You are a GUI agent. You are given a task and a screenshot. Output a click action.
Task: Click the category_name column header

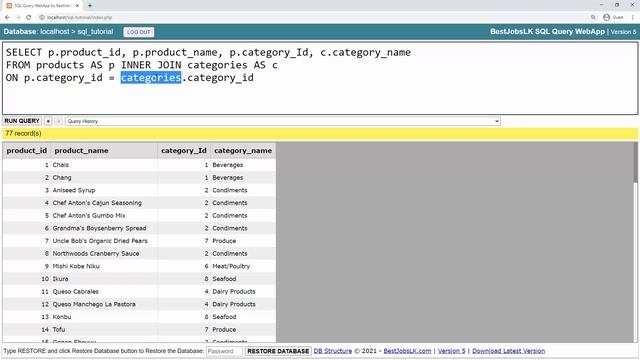point(243,151)
